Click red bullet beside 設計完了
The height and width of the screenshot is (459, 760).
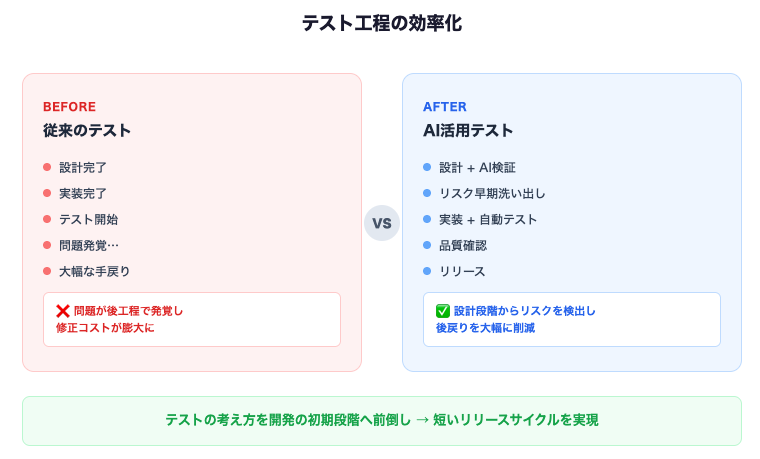[47, 167]
